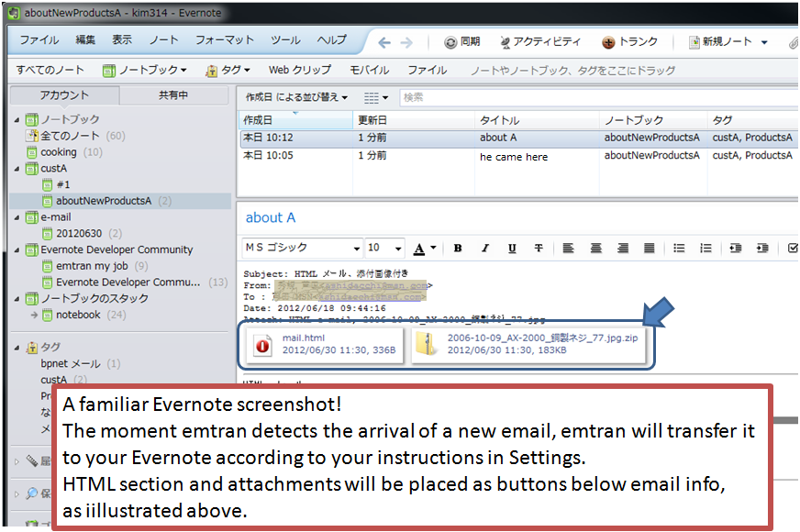800x532 pixels.
Task: Decrease indent of text
Action: 735,248
